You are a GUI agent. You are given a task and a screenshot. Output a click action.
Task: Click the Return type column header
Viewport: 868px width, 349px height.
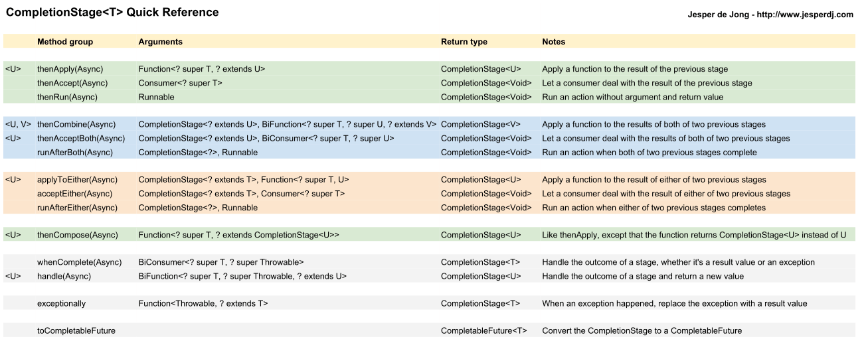464,42
